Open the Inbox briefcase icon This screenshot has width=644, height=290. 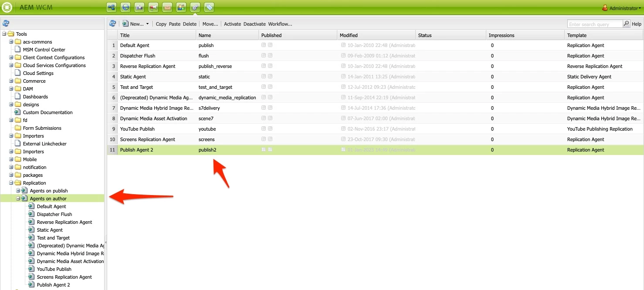(167, 7)
